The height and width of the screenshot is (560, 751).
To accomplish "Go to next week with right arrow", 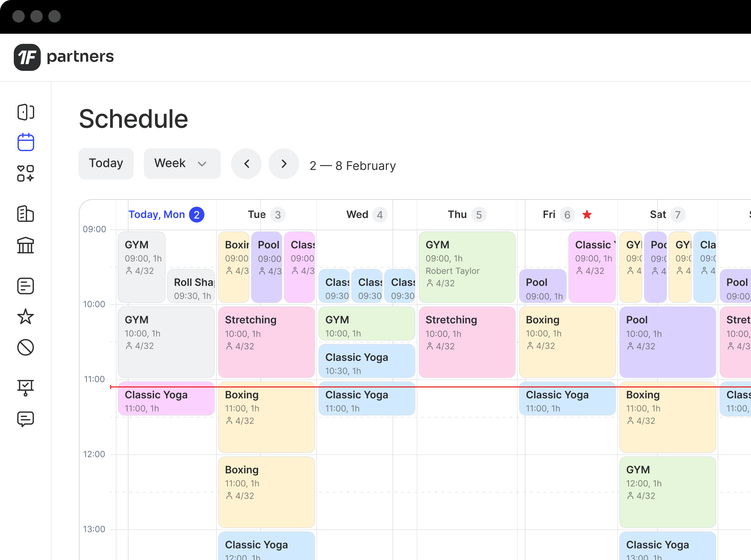I will (x=284, y=164).
